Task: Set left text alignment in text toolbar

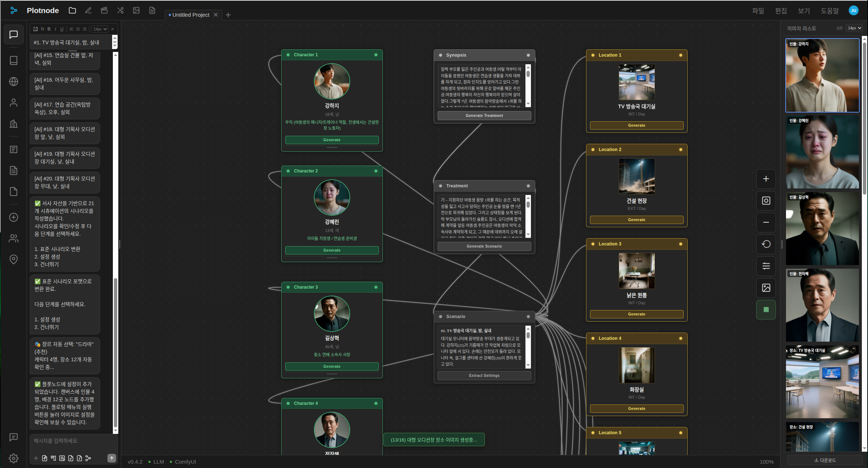Action: (71, 29)
